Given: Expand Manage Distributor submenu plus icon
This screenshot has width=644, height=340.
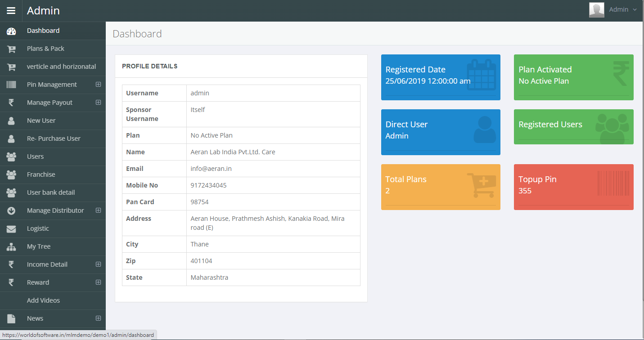Looking at the screenshot, I should [x=98, y=210].
